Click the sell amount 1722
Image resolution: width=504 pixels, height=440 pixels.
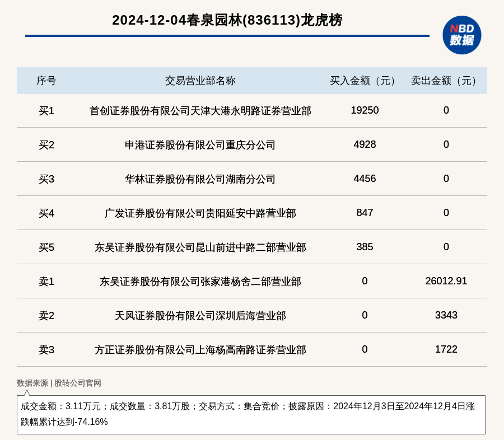tap(446, 349)
